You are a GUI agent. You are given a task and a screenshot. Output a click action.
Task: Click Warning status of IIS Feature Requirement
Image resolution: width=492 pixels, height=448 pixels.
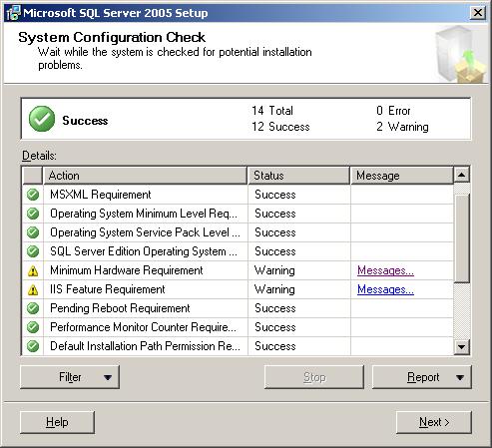pos(274,289)
